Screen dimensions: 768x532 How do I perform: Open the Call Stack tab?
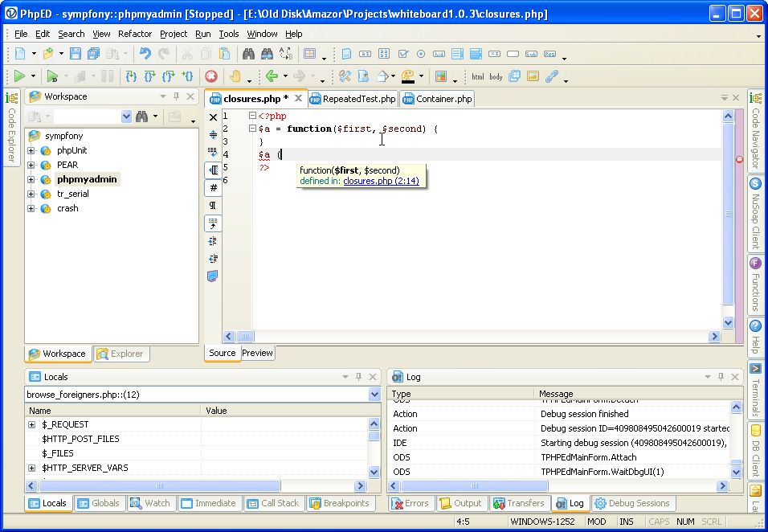point(273,503)
